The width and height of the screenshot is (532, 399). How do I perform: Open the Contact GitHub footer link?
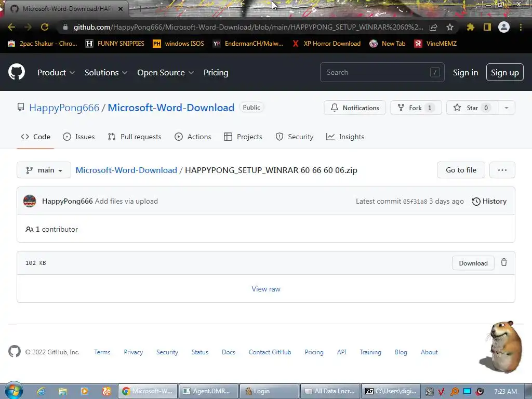pyautogui.click(x=270, y=352)
